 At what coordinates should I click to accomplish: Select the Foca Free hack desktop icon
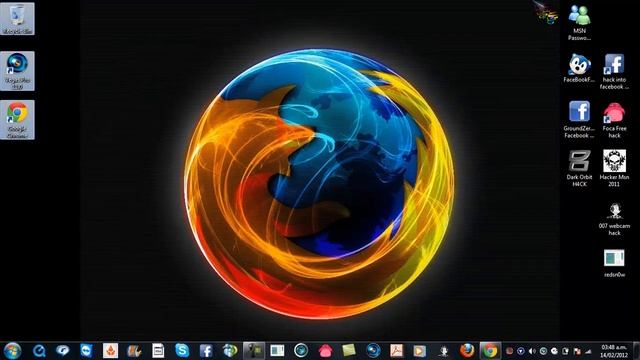click(x=614, y=120)
